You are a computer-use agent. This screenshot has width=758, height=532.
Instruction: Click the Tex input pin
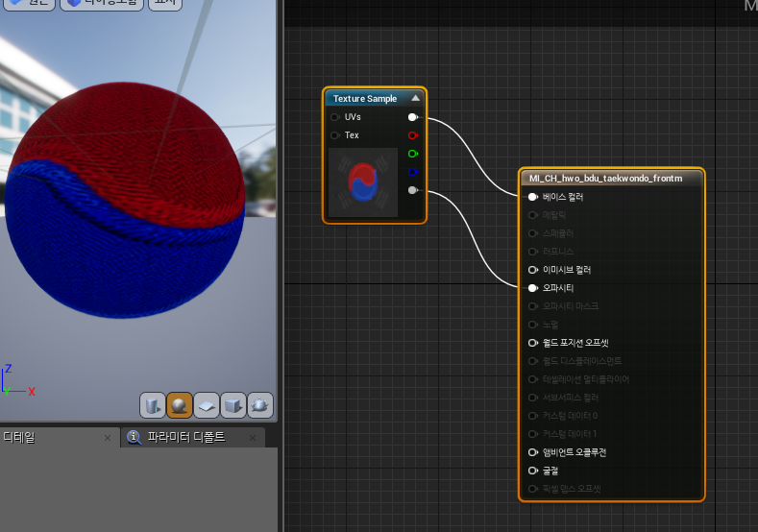click(334, 135)
